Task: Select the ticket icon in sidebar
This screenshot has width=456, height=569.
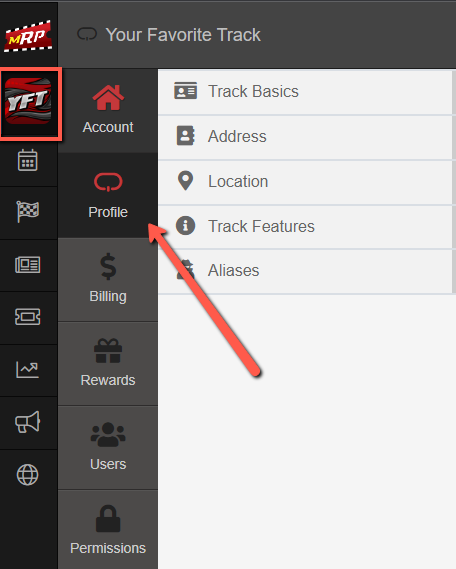Action: 28,317
